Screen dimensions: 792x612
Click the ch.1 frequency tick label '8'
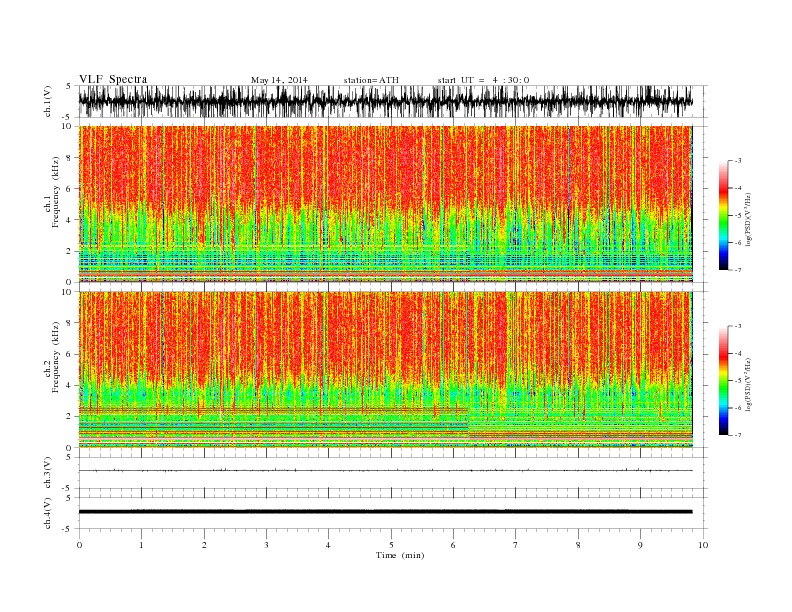click(x=69, y=158)
